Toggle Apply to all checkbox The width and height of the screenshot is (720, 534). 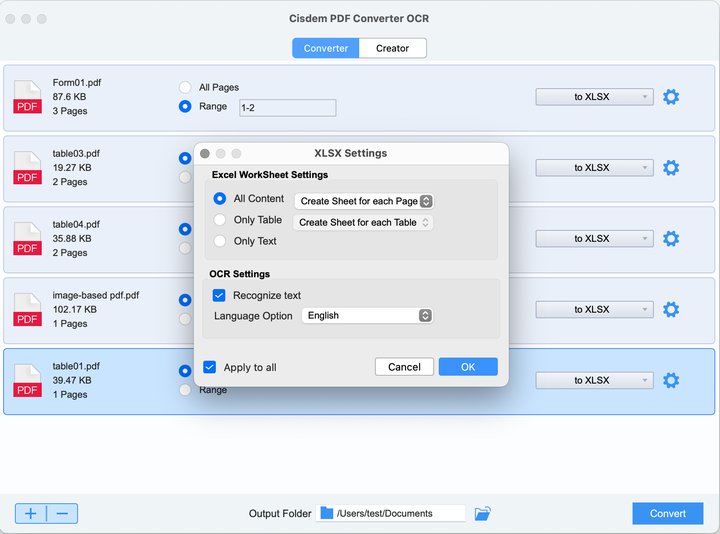(209, 367)
